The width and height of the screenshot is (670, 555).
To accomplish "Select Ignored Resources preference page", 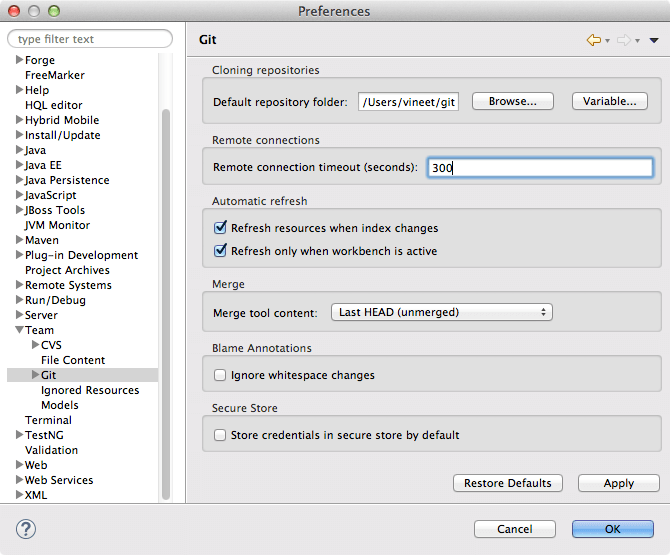I will [x=90, y=390].
